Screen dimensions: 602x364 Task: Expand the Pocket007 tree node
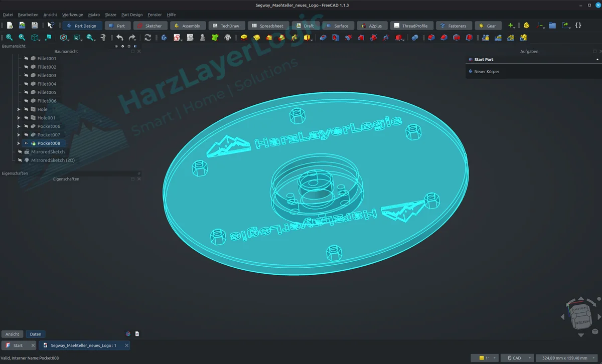click(19, 135)
